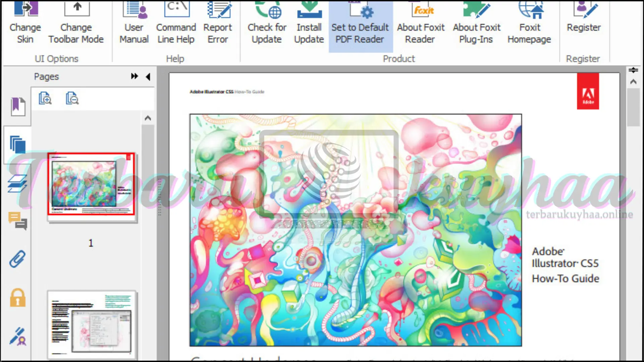
Task: Open the Comments panel in sidebar
Action: coord(18,221)
